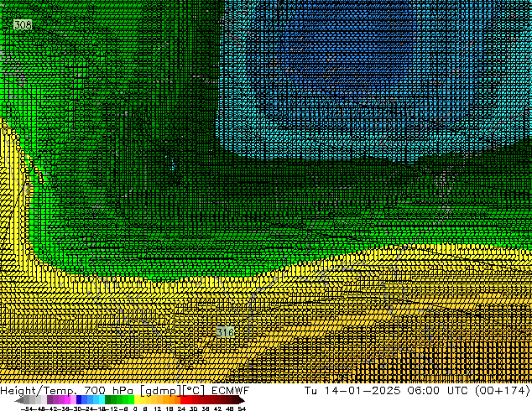This screenshot has height=411, width=532.
Task: Click the [°C] unit label
Action: [x=194, y=391]
